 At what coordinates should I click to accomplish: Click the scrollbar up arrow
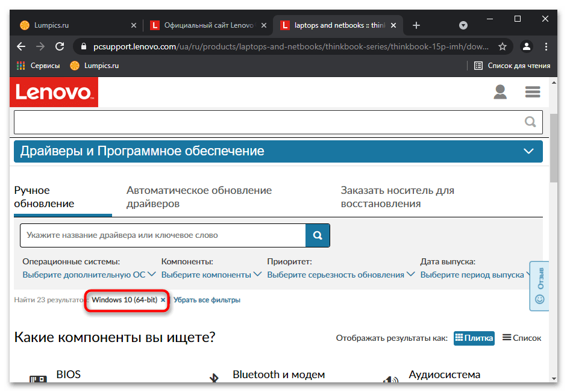554,82
